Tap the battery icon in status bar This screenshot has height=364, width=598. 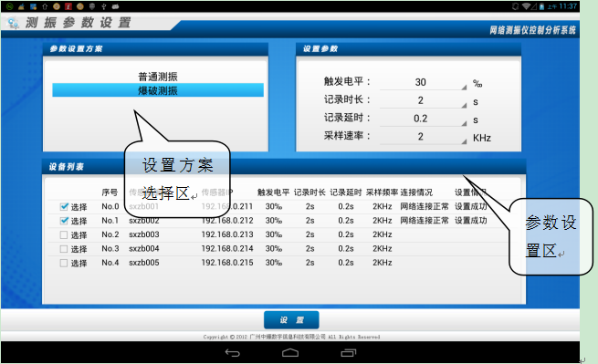[x=541, y=6]
